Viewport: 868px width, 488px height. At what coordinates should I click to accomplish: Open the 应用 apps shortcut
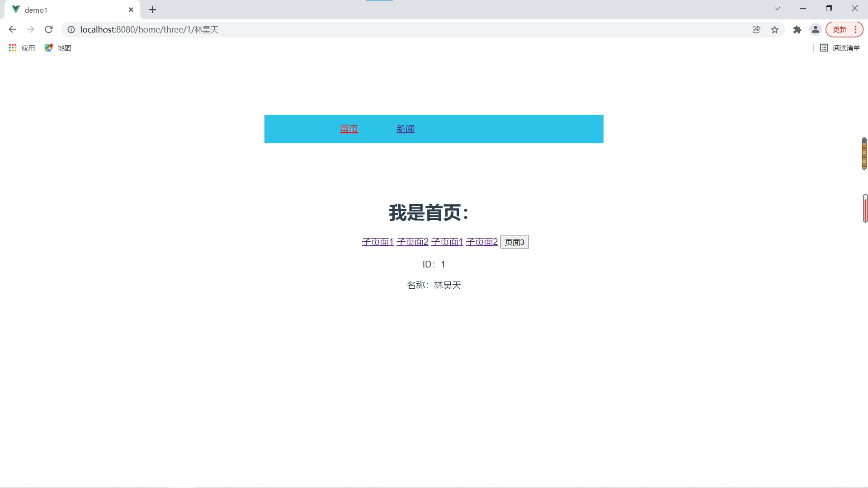[x=22, y=48]
